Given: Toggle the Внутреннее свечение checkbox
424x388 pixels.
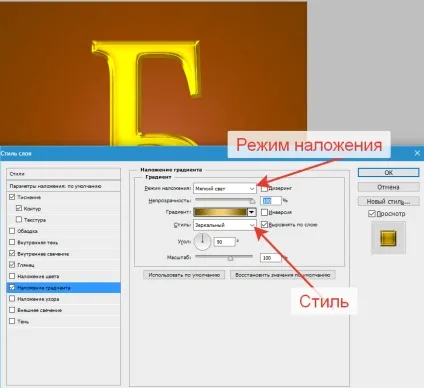Looking at the screenshot, I should pos(12,253).
